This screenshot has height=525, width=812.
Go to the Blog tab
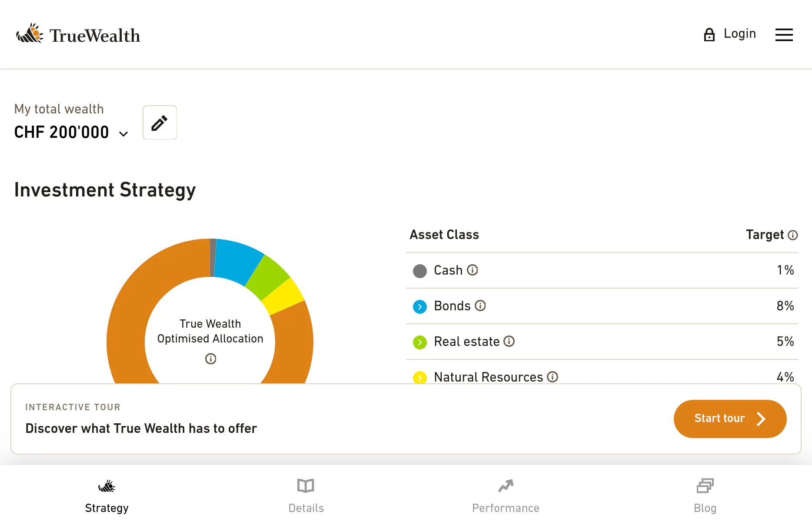click(x=705, y=495)
